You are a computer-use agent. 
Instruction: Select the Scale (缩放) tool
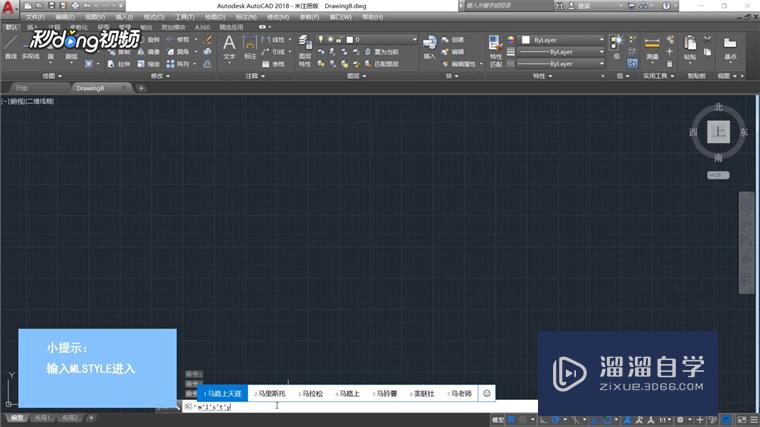click(x=149, y=63)
